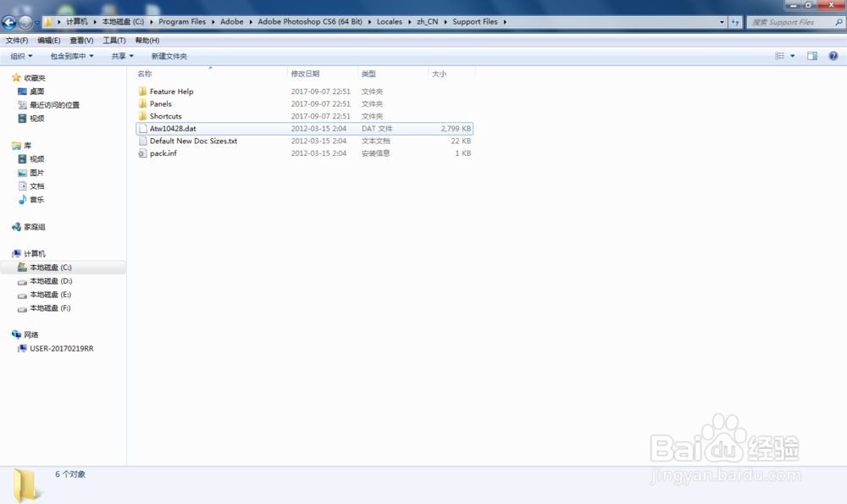Viewport: 847px width, 504px height.
Task: Click the refresh button beside address bar
Action: coord(735,22)
